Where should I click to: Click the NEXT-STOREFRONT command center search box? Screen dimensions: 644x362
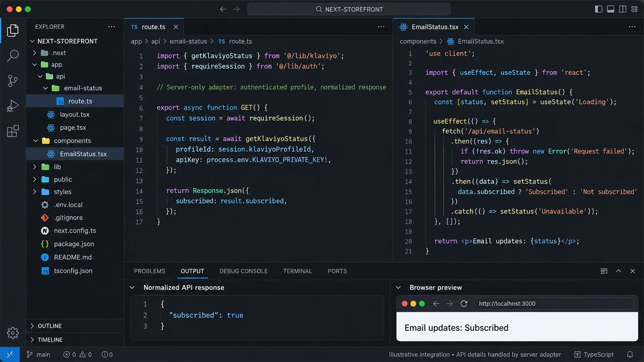click(x=349, y=9)
